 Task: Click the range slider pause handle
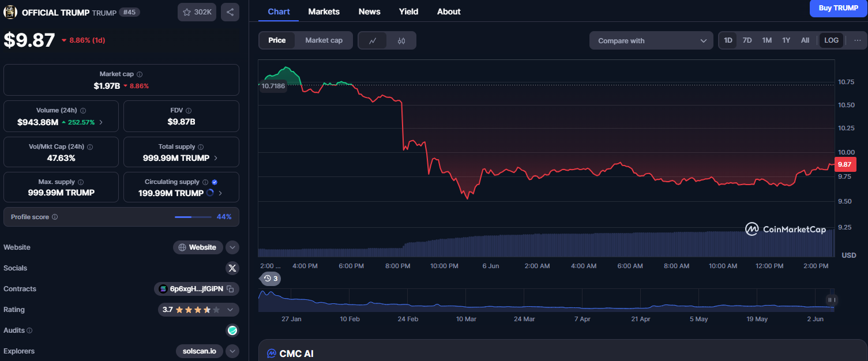coord(832,300)
